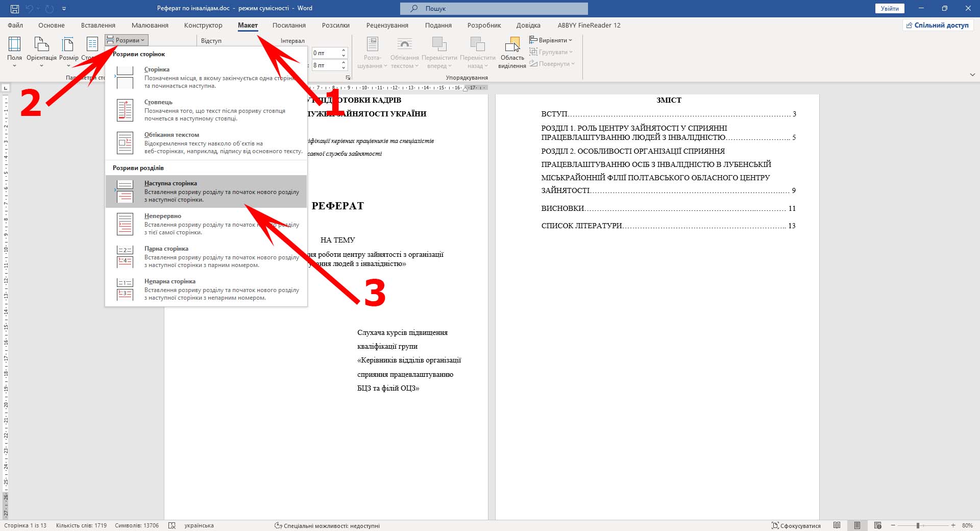This screenshot has width=980, height=531.
Task: Open the Повернути rotate dropdown
Action: coord(552,64)
